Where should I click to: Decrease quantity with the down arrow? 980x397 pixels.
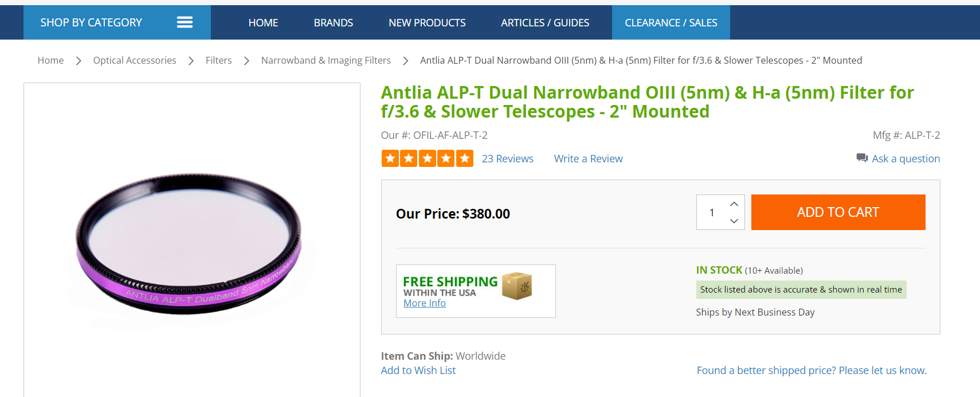point(734,221)
